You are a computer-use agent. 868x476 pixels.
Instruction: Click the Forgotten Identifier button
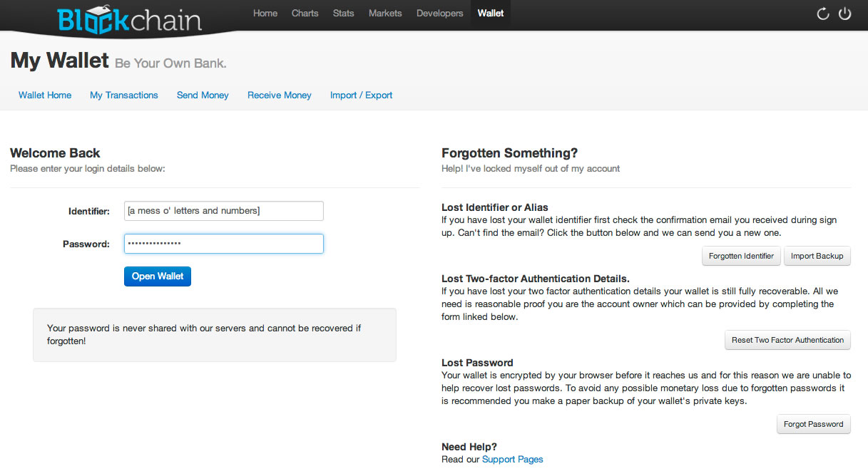[741, 257]
